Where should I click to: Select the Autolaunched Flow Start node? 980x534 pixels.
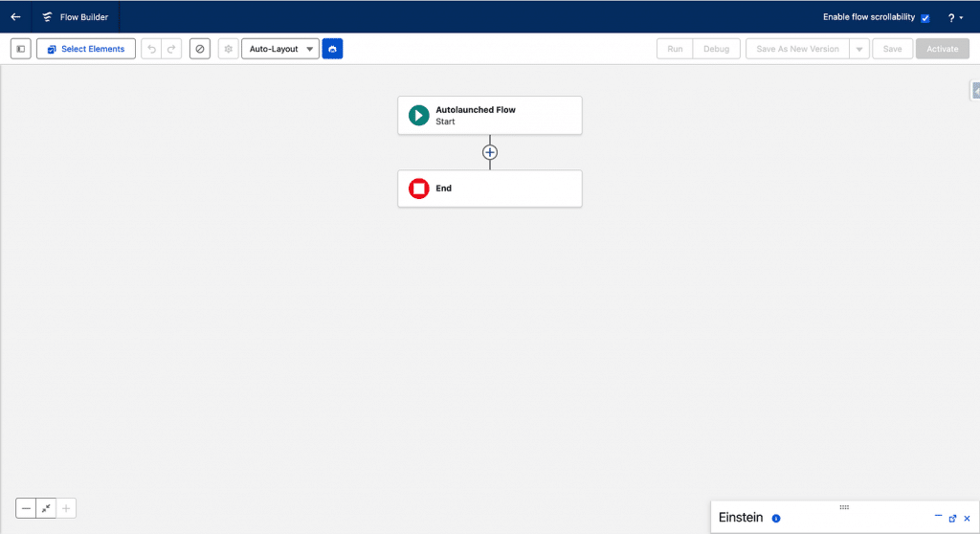point(490,115)
